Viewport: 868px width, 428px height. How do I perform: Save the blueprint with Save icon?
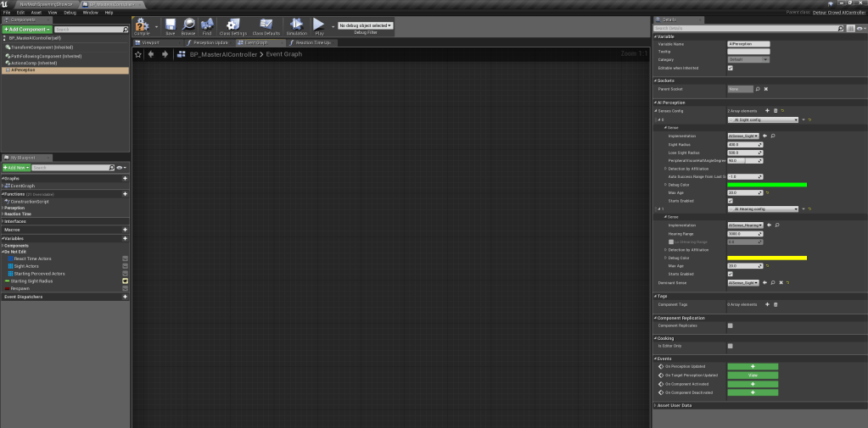pos(171,26)
